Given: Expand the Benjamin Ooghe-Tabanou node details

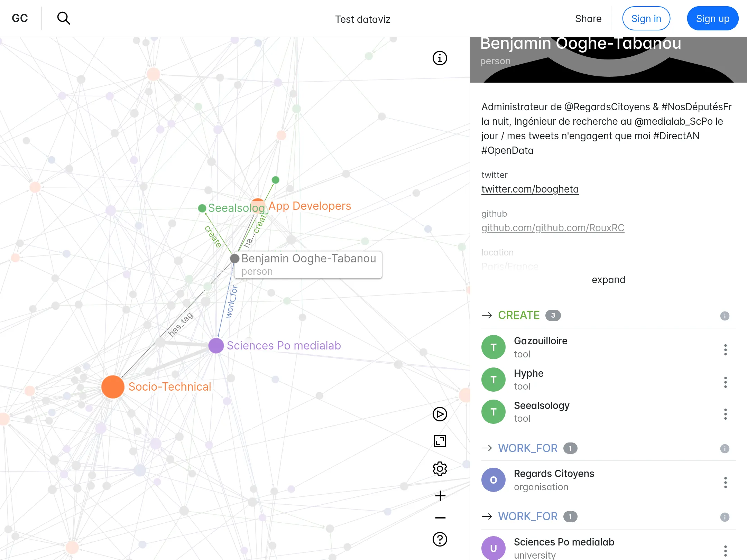Looking at the screenshot, I should (608, 279).
